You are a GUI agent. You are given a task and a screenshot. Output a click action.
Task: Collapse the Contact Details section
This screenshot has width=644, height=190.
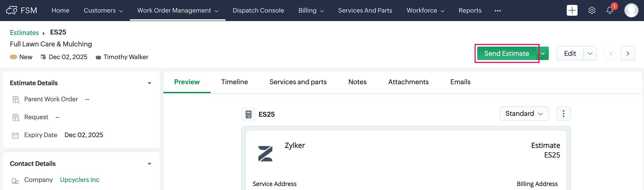tap(150, 164)
